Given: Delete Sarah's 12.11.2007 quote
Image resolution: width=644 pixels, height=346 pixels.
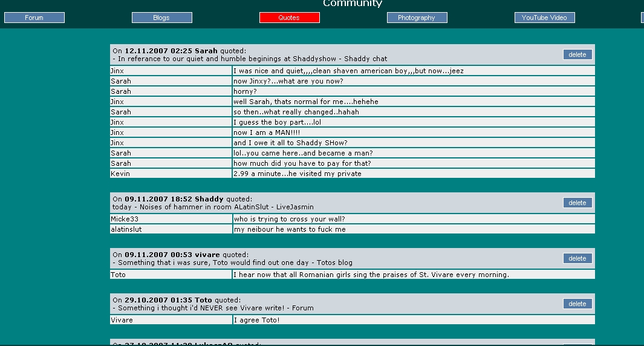Looking at the screenshot, I should pos(577,54).
